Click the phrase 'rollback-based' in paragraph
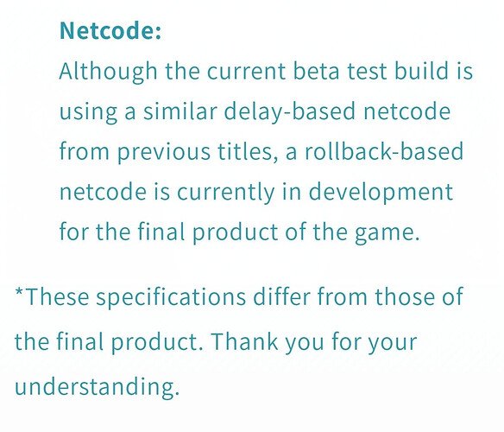The image size is (504, 432). (x=384, y=151)
